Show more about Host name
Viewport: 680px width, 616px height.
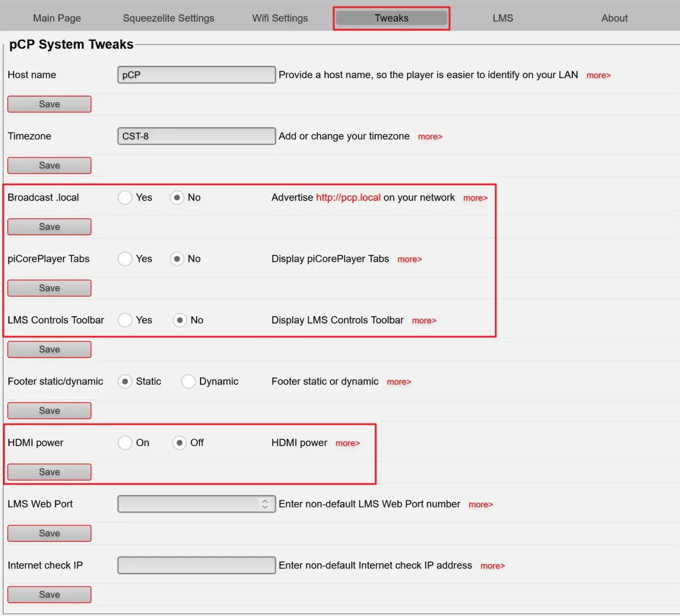tap(598, 75)
